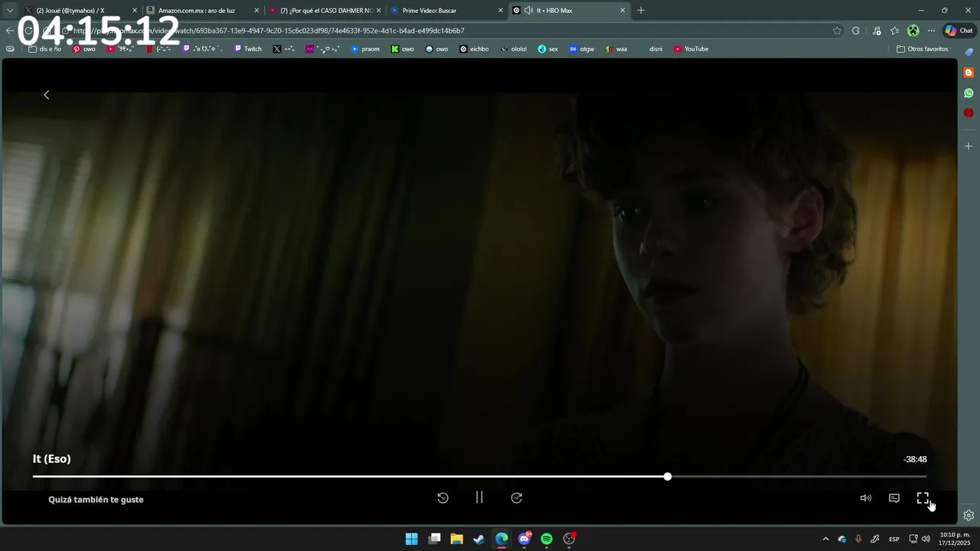This screenshot has height=551, width=980.
Task: Open the Copilot Chat button
Action: coord(960,31)
